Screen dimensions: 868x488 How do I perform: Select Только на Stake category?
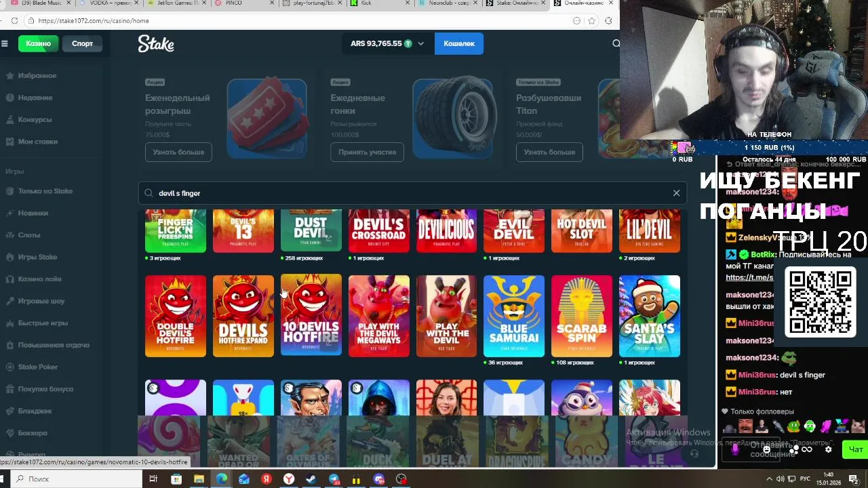click(39, 191)
